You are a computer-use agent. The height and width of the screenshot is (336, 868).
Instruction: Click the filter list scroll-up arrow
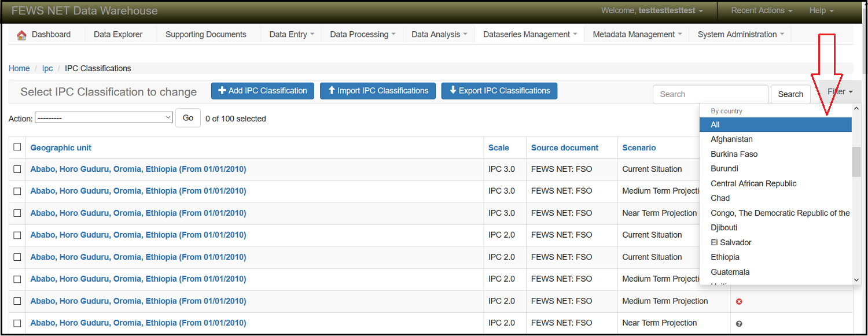click(x=856, y=109)
